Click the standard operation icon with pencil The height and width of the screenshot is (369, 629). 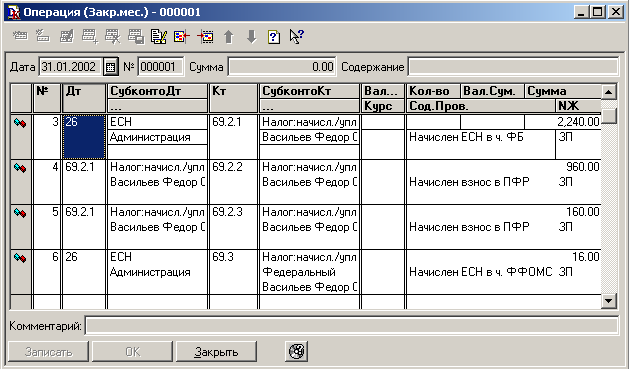coord(159,36)
